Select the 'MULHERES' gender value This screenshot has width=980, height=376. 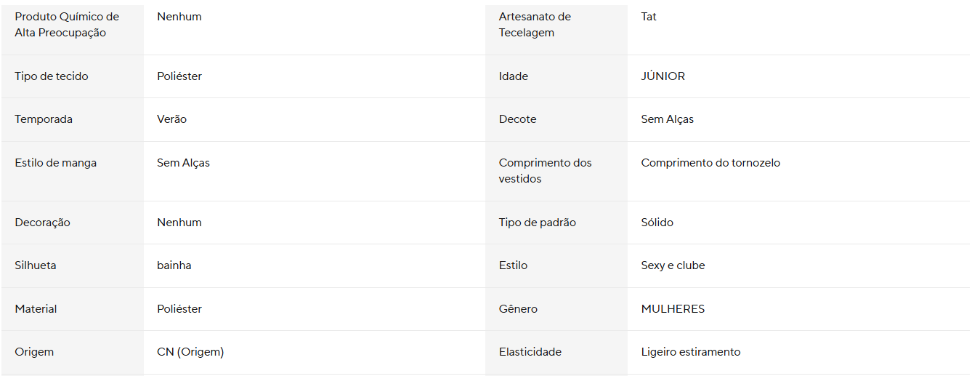tap(673, 309)
